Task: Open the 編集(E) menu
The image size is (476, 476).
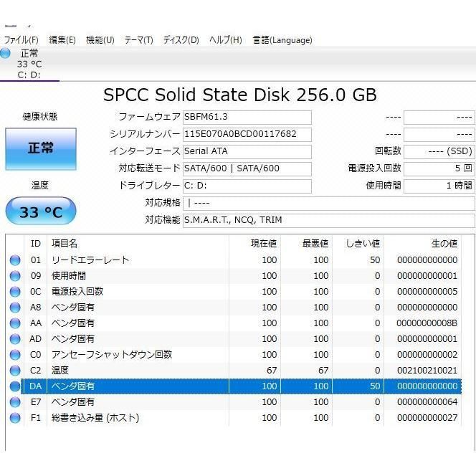Action: pyautogui.click(x=62, y=40)
